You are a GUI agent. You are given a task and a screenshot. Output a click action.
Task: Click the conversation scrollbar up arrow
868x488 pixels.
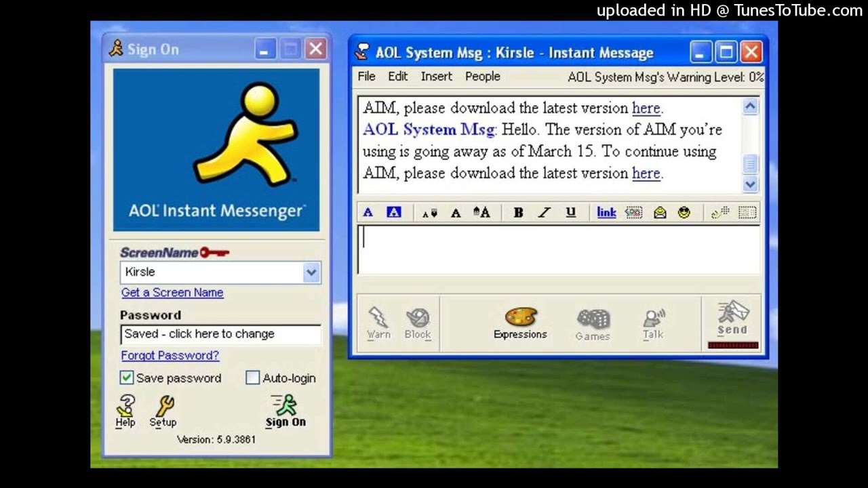click(750, 106)
